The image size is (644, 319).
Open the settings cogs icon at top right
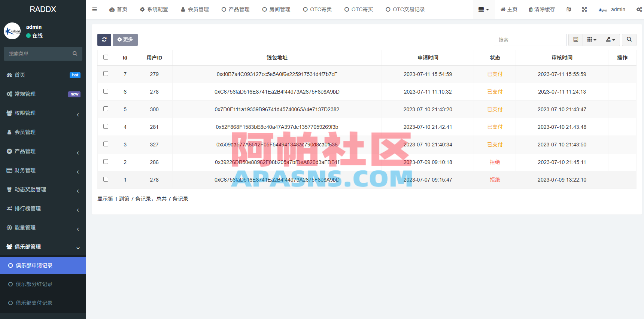pos(639,9)
